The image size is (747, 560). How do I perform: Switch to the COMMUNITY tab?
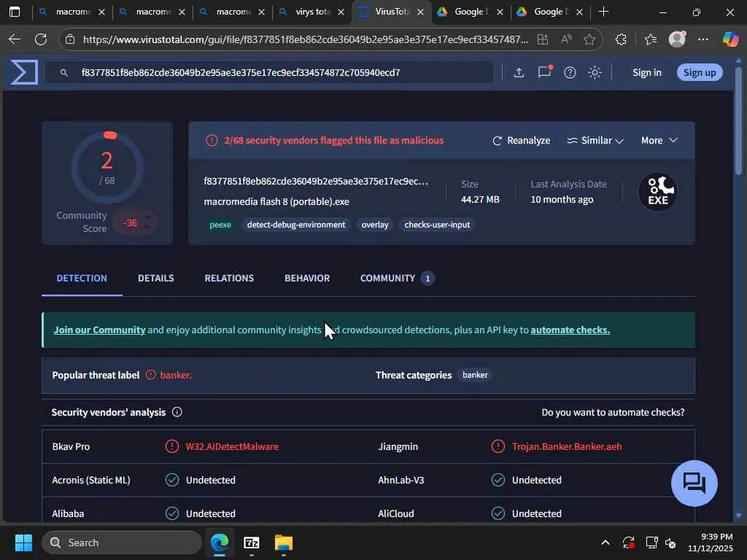coord(398,278)
